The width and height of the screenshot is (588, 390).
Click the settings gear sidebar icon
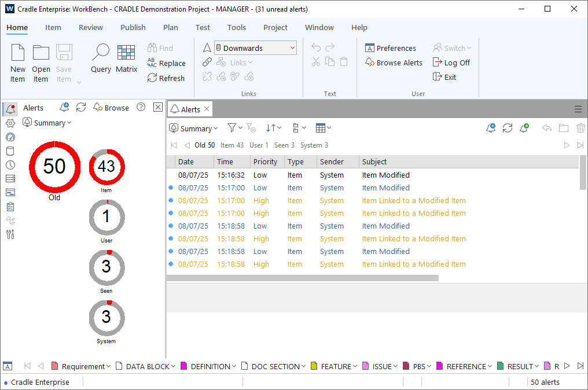coord(10,123)
